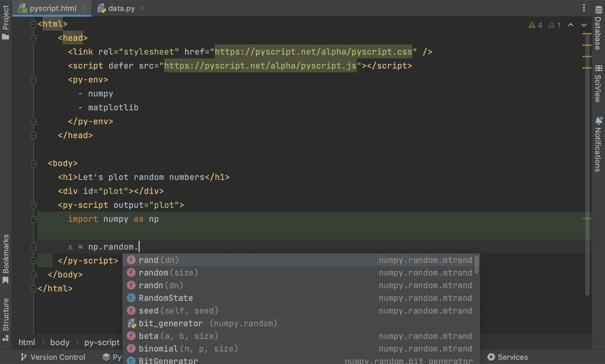This screenshot has height=364, width=605.
Task: Open the SciView tool window
Action: [598, 84]
